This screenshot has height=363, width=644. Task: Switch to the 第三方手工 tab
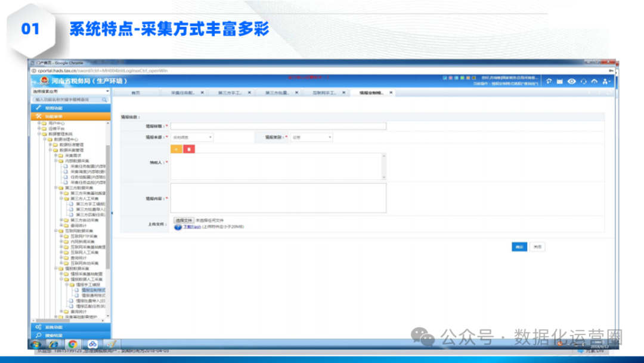(230, 93)
